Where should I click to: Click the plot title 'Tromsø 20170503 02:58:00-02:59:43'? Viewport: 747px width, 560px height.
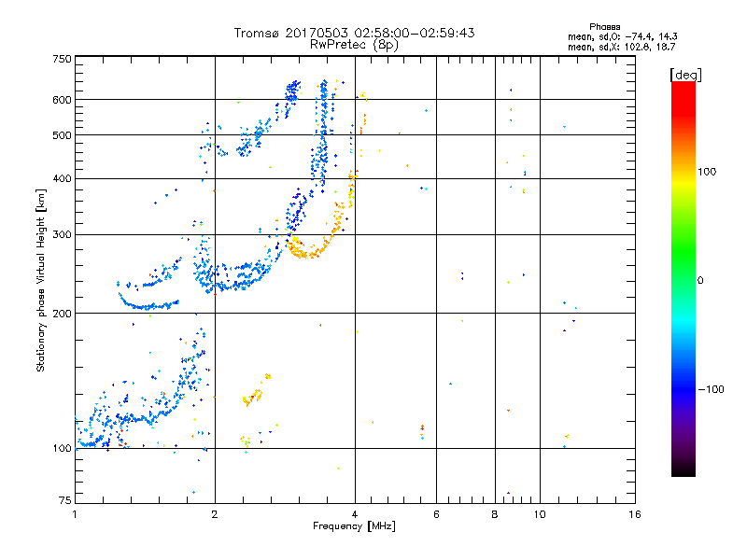click(x=354, y=33)
